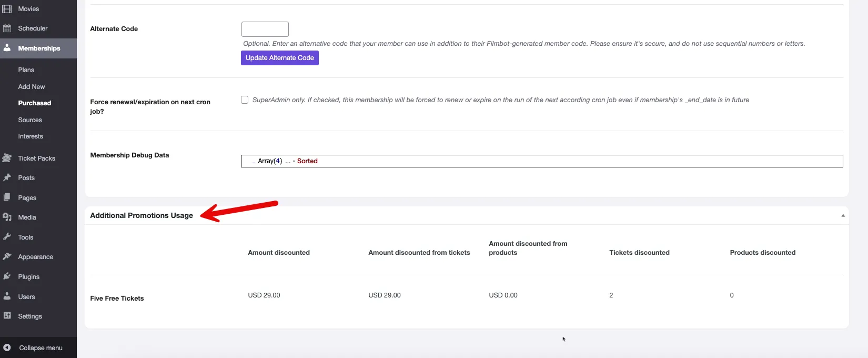Screen dimensions: 868x358
Task: Open Add New membership submenu
Action: (x=32, y=87)
